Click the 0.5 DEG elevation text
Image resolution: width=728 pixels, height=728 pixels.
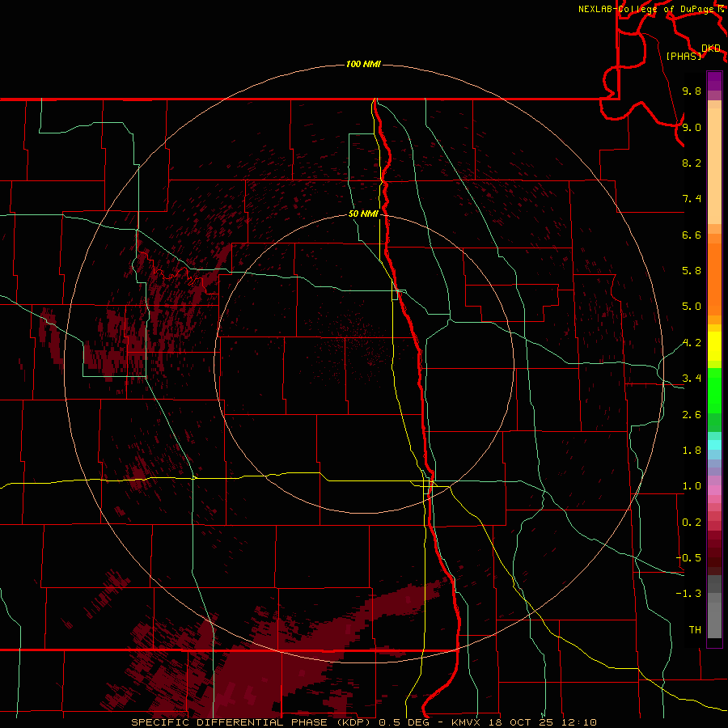pyautogui.click(x=404, y=722)
